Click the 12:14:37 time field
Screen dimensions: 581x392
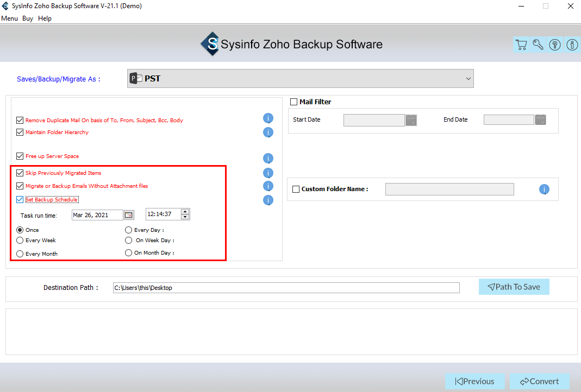[164, 214]
